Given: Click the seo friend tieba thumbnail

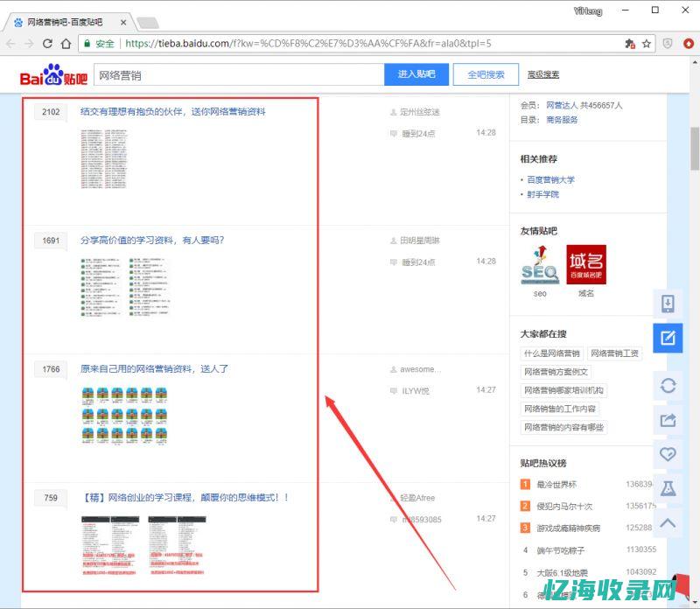Looking at the screenshot, I should 540,264.
